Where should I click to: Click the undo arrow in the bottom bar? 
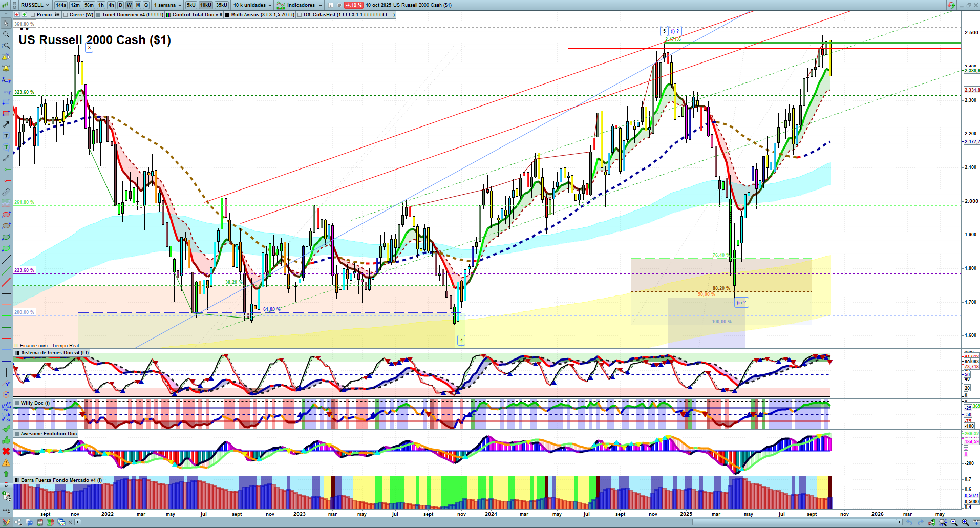coord(910,522)
